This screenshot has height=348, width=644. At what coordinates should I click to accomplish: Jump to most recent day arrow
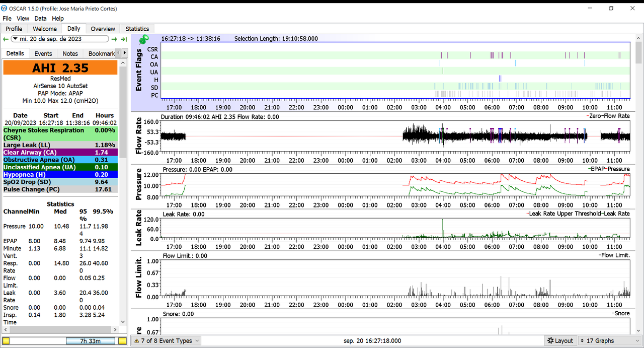click(124, 39)
